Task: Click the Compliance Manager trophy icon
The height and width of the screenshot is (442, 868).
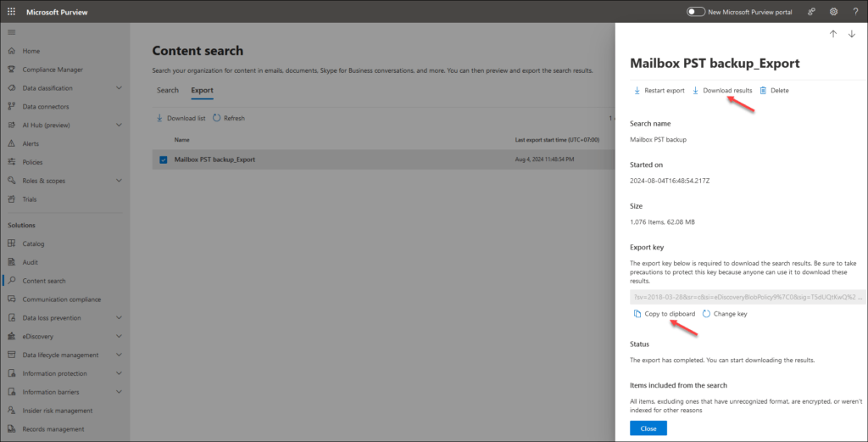Action: pos(12,70)
